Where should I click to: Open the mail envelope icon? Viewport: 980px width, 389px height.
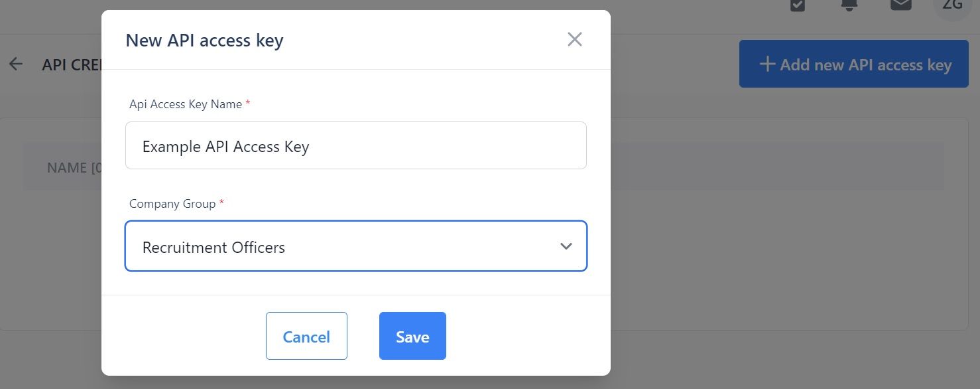point(900,5)
